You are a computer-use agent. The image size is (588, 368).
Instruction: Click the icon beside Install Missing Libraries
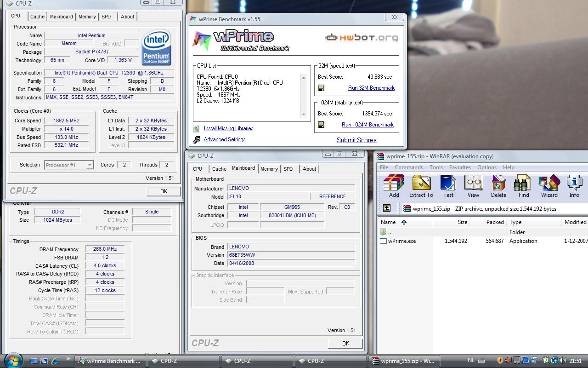tap(197, 129)
